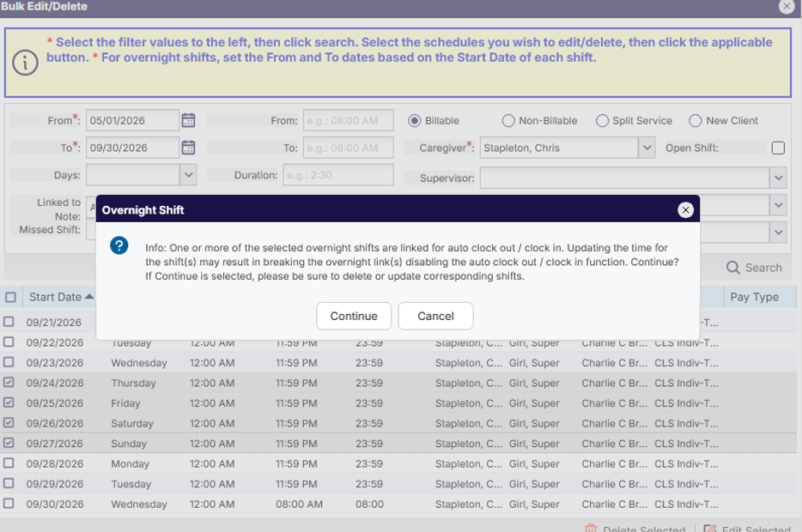Click Friday cell in 09/25/2026 row
The height and width of the screenshot is (532, 802).
point(125,403)
